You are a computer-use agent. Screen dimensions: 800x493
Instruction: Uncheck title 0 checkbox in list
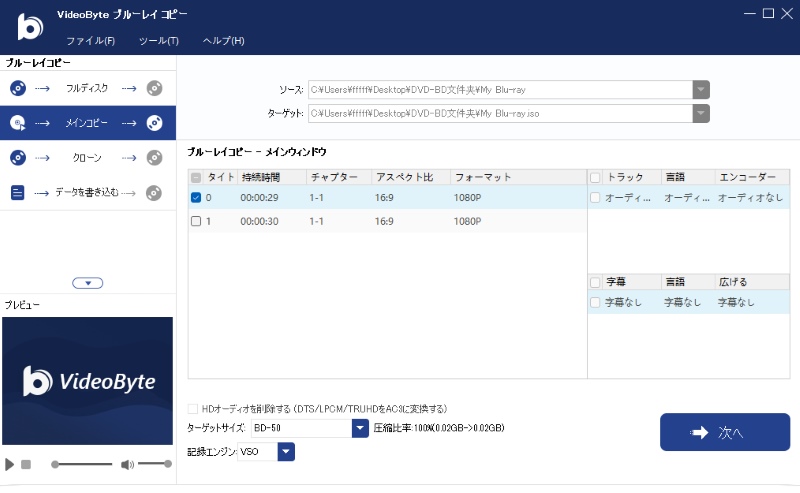196,197
